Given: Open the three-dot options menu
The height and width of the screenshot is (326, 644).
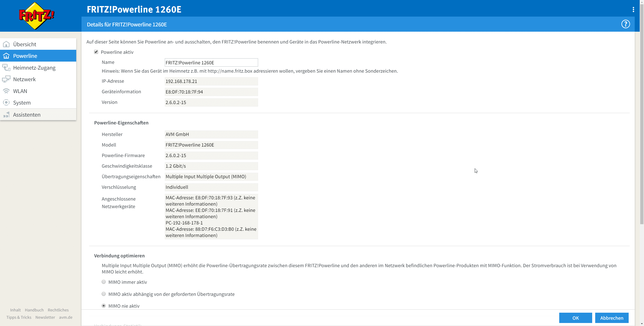Looking at the screenshot, I should 633,10.
